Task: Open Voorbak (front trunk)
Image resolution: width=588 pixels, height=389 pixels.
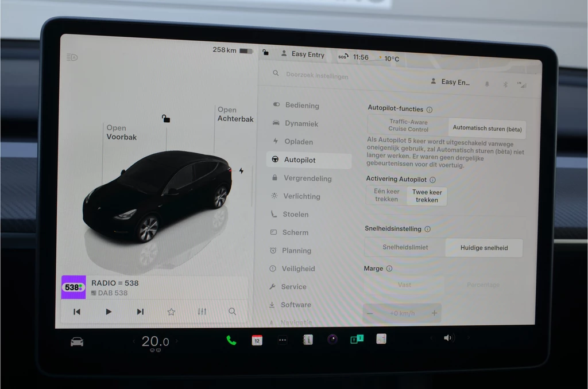Action: [121, 133]
